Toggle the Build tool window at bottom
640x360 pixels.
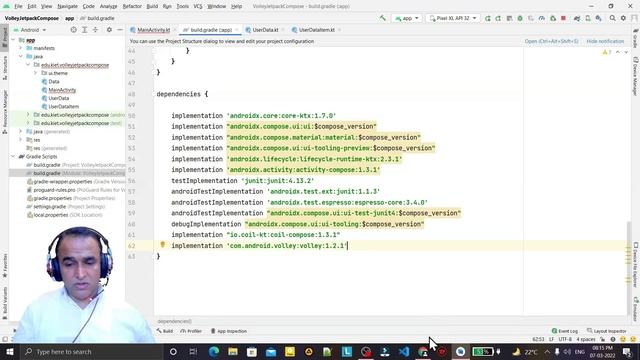point(165,331)
